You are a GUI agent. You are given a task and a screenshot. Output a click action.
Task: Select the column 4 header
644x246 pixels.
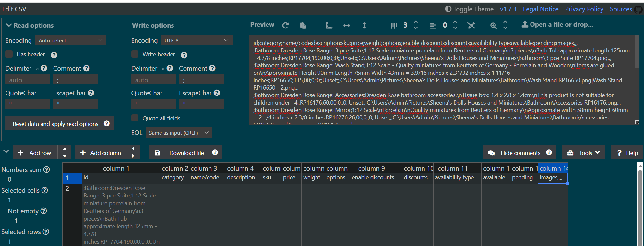click(243, 168)
